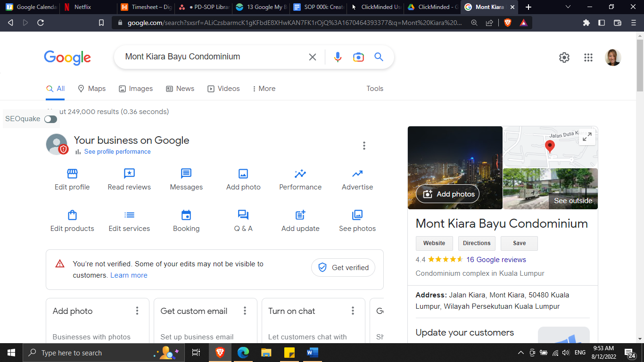Click the Get verified button

(x=343, y=267)
